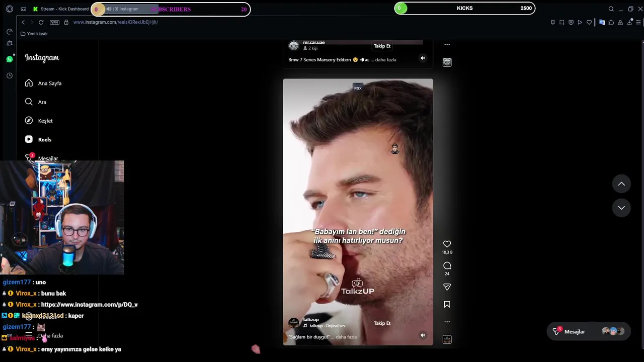This screenshot has height=362, width=644.
Task: Open the send/flow arrow icon
Action: [x=580, y=22]
